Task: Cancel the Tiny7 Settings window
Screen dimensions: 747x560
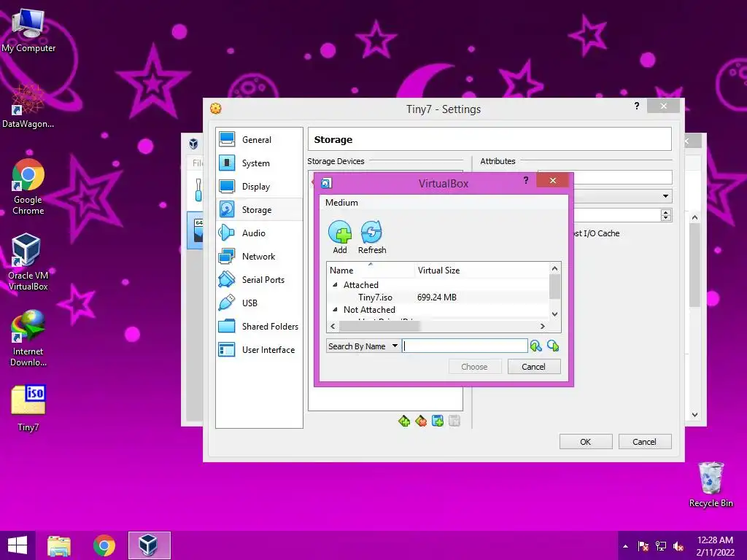Action: [x=645, y=442]
